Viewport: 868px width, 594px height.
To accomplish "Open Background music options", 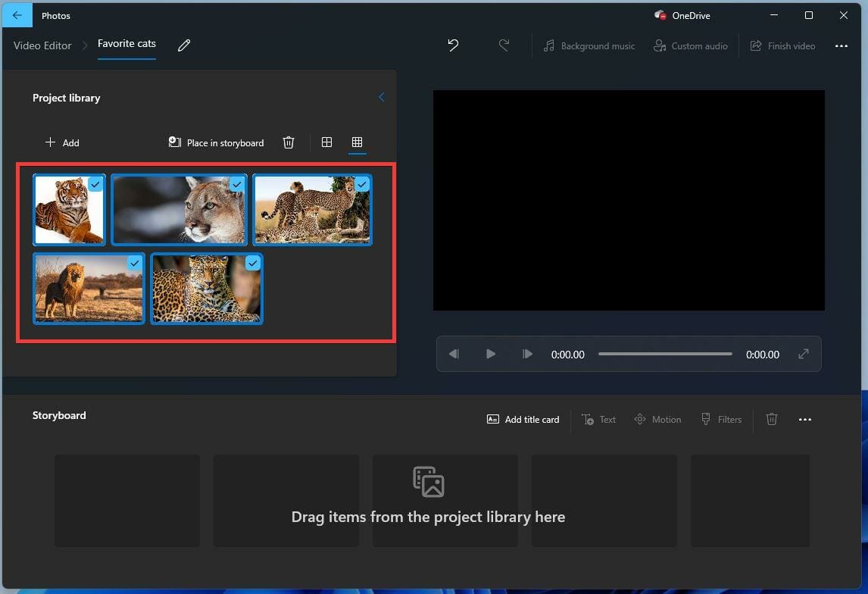I will point(589,45).
